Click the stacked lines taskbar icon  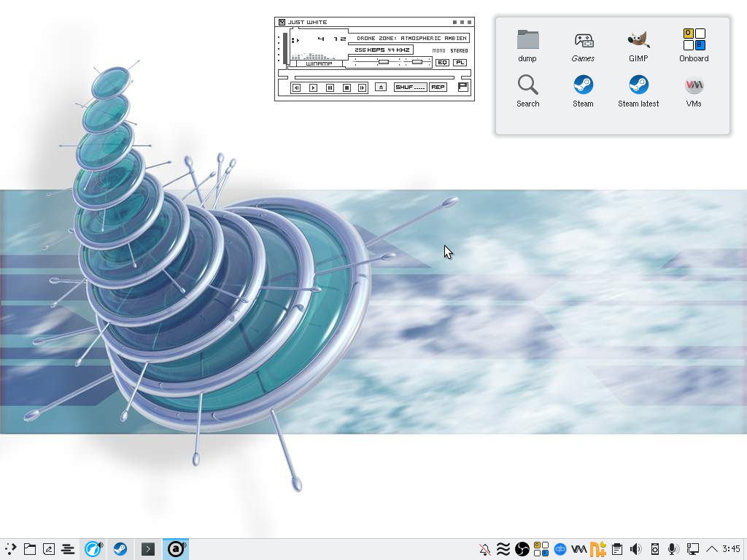[x=68, y=549]
